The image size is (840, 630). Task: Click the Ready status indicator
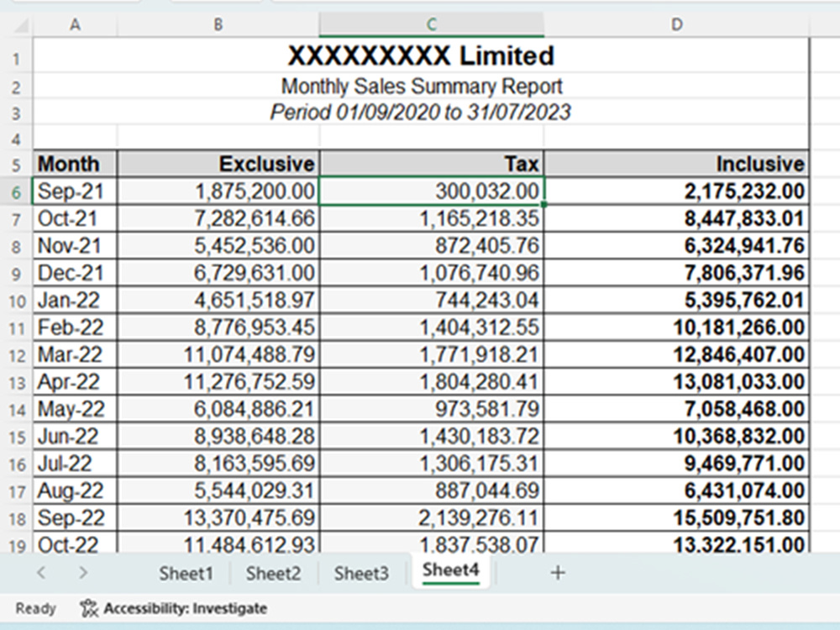(35, 608)
